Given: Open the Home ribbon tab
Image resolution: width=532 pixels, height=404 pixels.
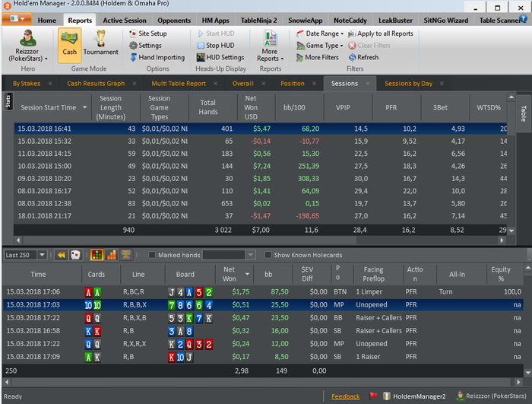Looking at the screenshot, I should (x=47, y=21).
